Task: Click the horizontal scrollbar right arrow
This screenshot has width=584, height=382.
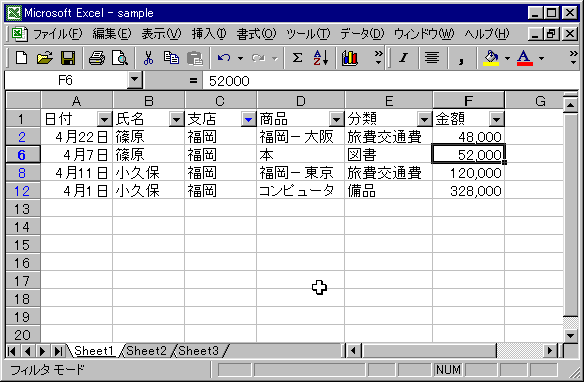Action: pos(550,351)
